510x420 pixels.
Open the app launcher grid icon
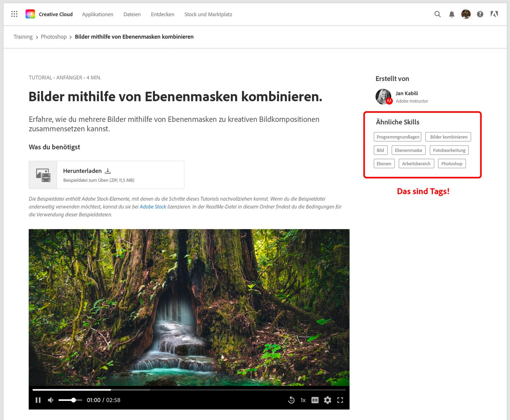pyautogui.click(x=14, y=14)
